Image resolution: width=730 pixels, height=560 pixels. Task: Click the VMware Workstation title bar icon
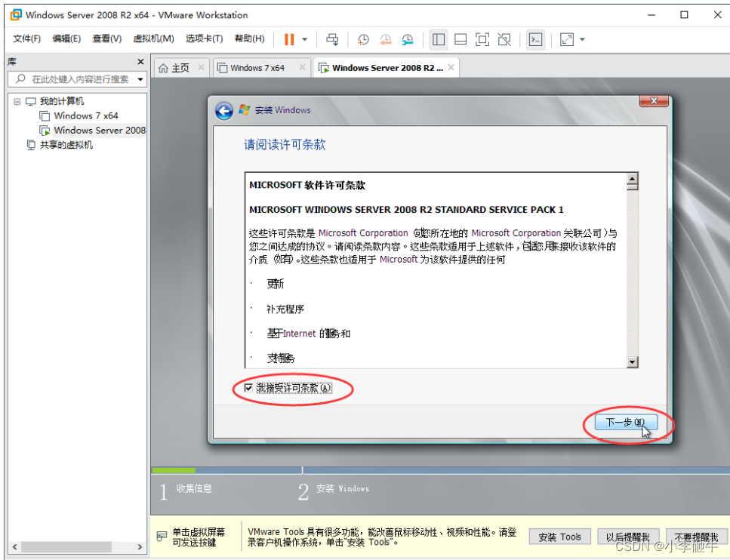point(16,15)
